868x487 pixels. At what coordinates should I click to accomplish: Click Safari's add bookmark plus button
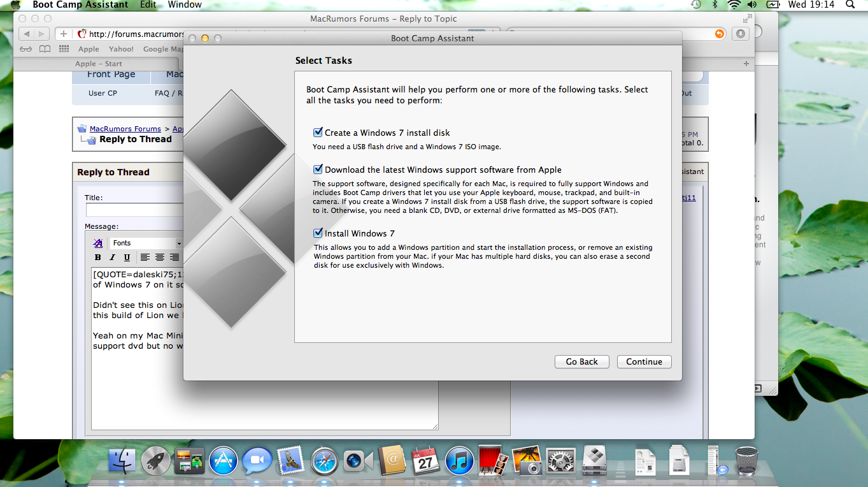click(64, 34)
